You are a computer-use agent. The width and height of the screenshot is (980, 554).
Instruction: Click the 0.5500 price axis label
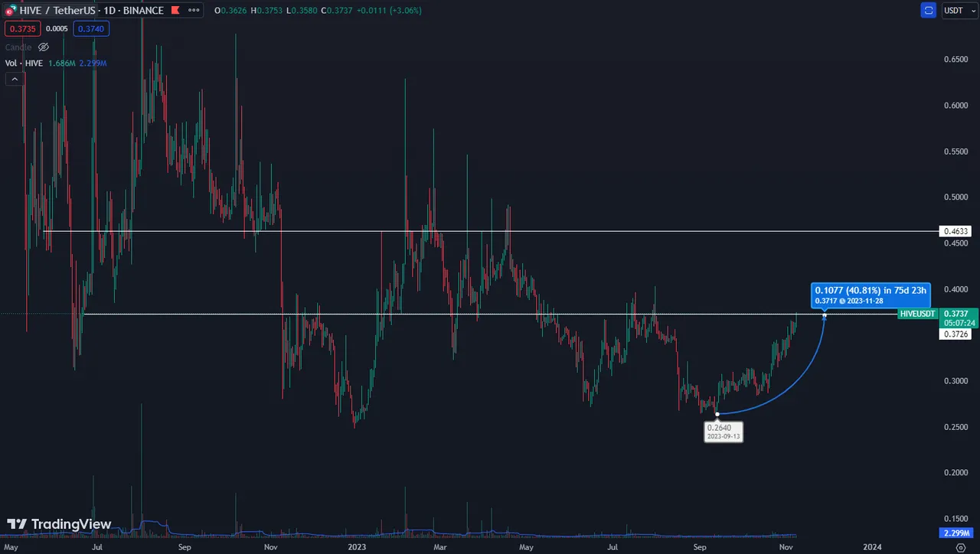955,152
